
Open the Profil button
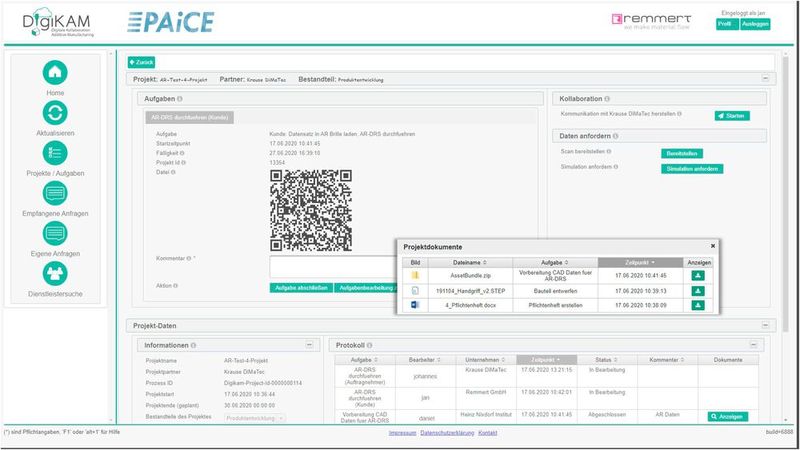pos(727,24)
